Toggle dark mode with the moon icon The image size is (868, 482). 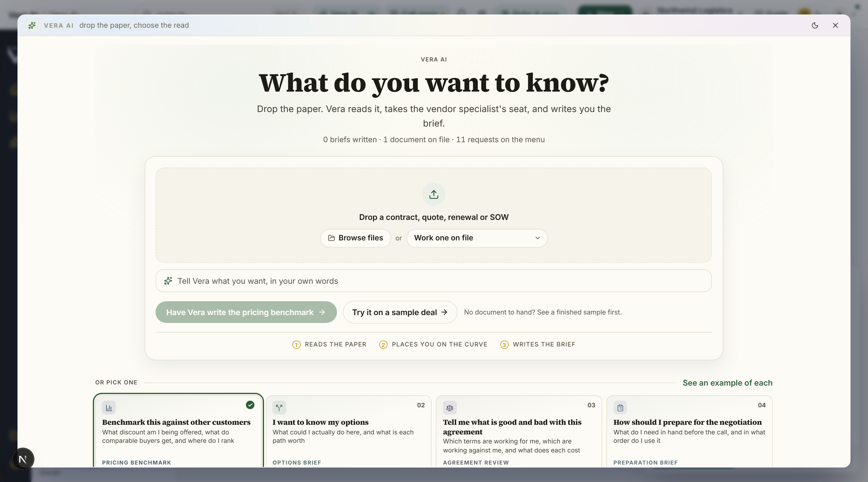pos(815,25)
